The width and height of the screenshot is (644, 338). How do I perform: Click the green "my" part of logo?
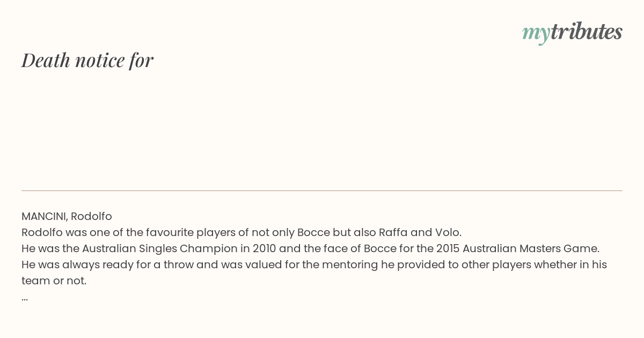(x=536, y=34)
